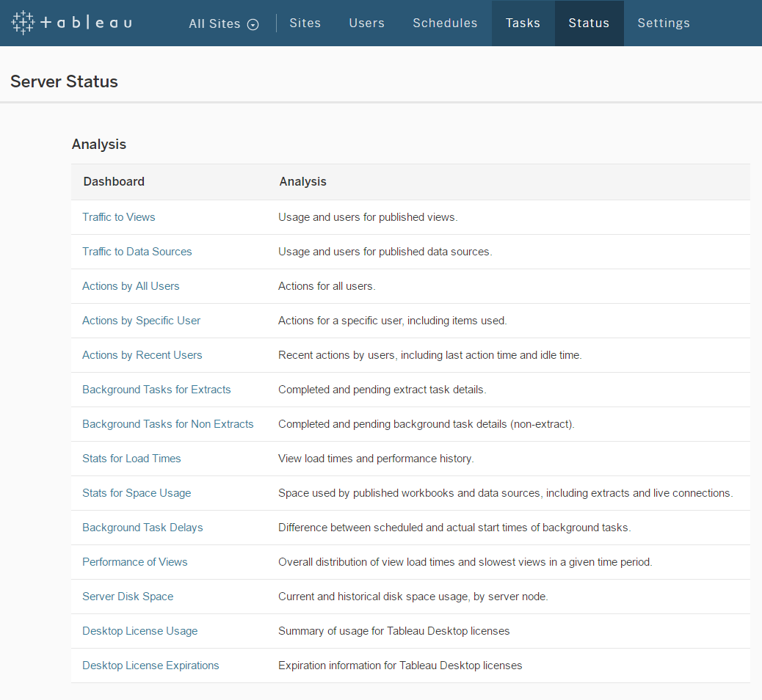Check Stats for Space Usage

click(x=137, y=492)
